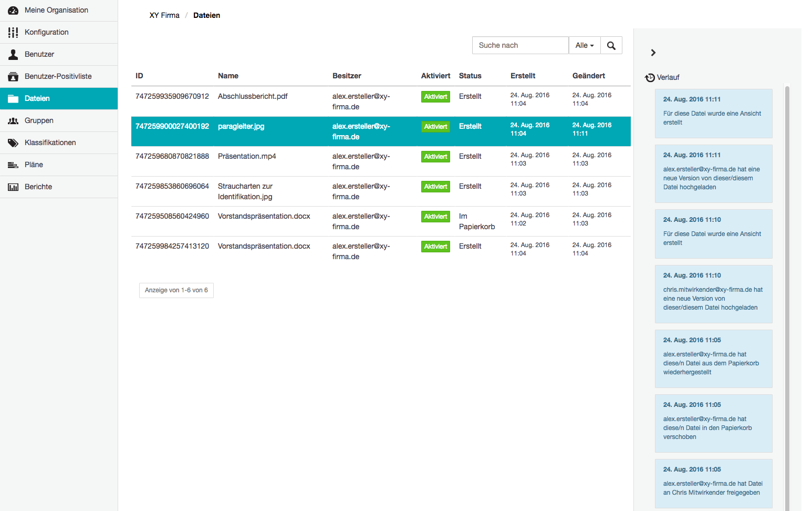The image size is (812, 511).
Task: Focus the Suche nach search field
Action: tap(520, 46)
